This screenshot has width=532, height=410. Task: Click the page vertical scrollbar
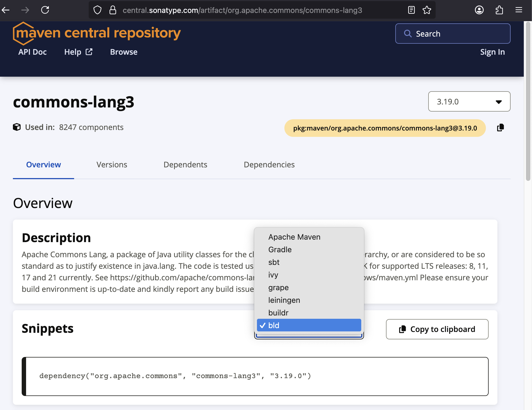click(528, 102)
